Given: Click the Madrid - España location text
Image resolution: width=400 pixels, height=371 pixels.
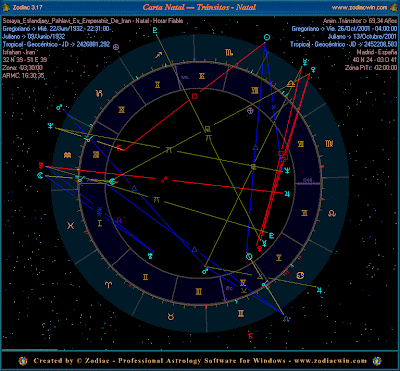Looking at the screenshot, I should click(x=377, y=52).
